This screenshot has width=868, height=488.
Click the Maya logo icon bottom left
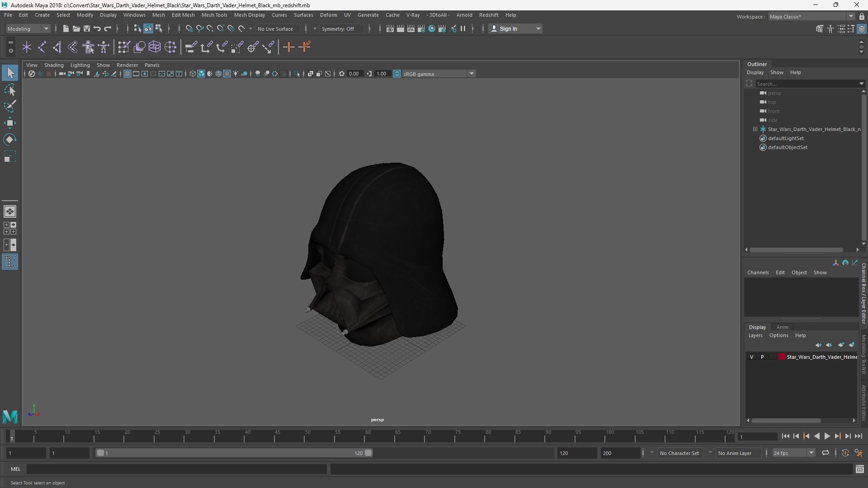point(10,416)
